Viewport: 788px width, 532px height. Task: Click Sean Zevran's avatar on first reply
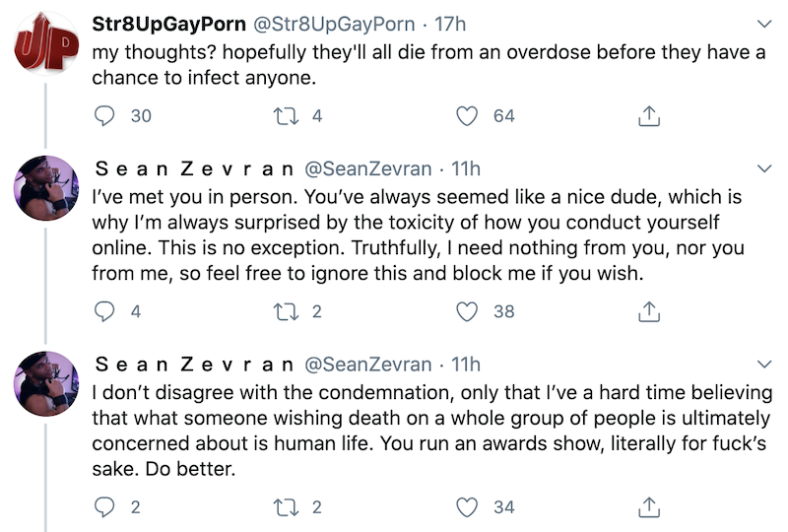pyautogui.click(x=46, y=188)
